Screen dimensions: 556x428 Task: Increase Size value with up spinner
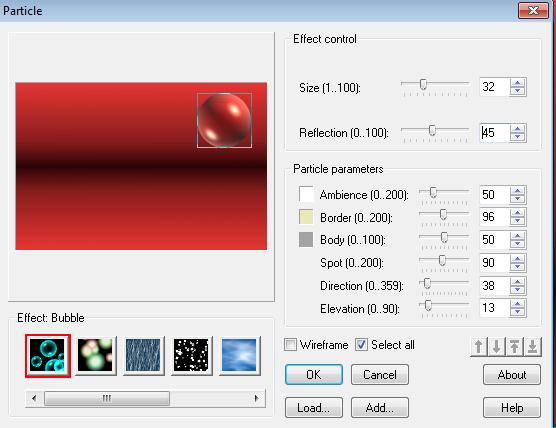(518, 83)
